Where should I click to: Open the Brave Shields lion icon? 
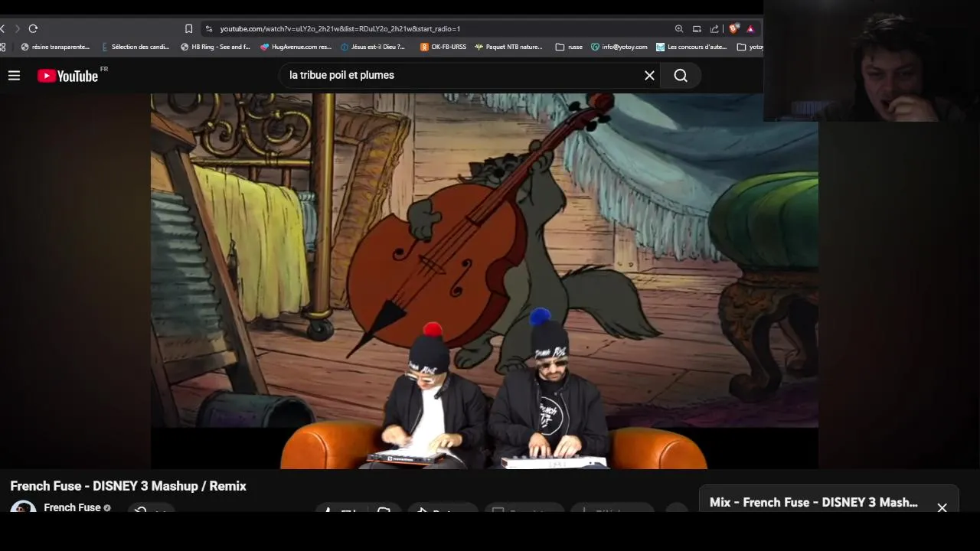[x=733, y=28]
